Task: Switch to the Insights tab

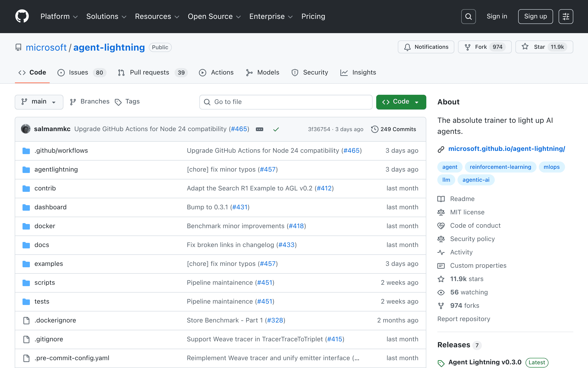Action: coord(358,72)
